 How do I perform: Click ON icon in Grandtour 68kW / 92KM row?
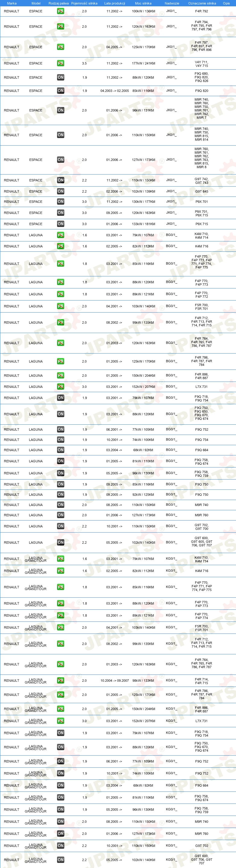point(60,785)
